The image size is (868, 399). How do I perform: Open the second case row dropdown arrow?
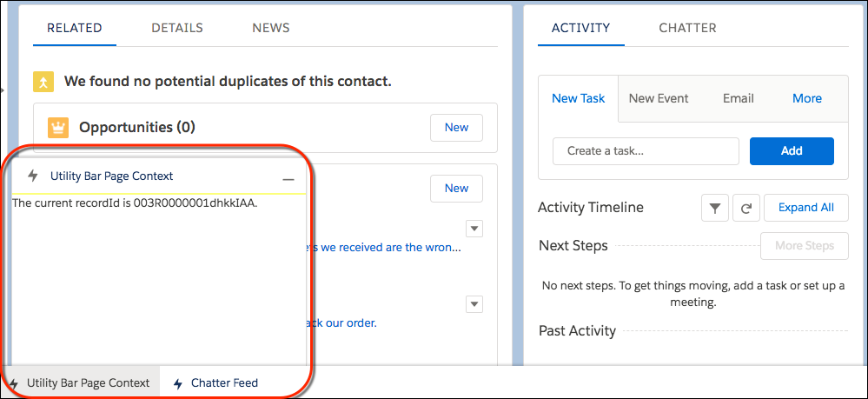tap(474, 304)
